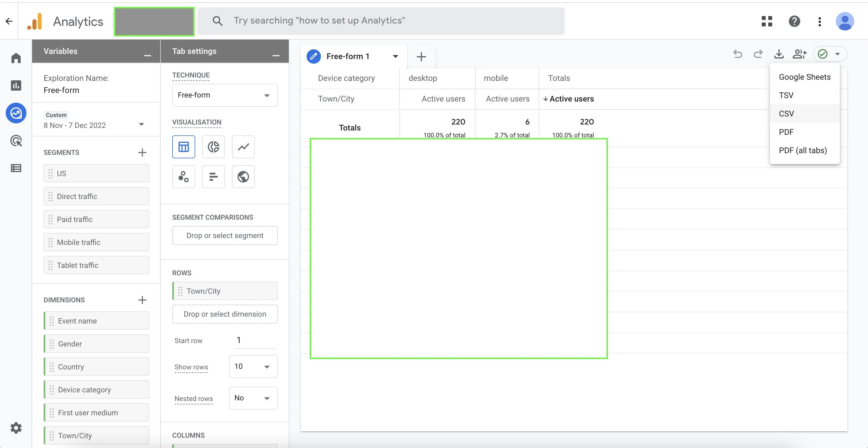Choose Google Sheets export option
Image resolution: width=868 pixels, height=448 pixels.
point(804,77)
